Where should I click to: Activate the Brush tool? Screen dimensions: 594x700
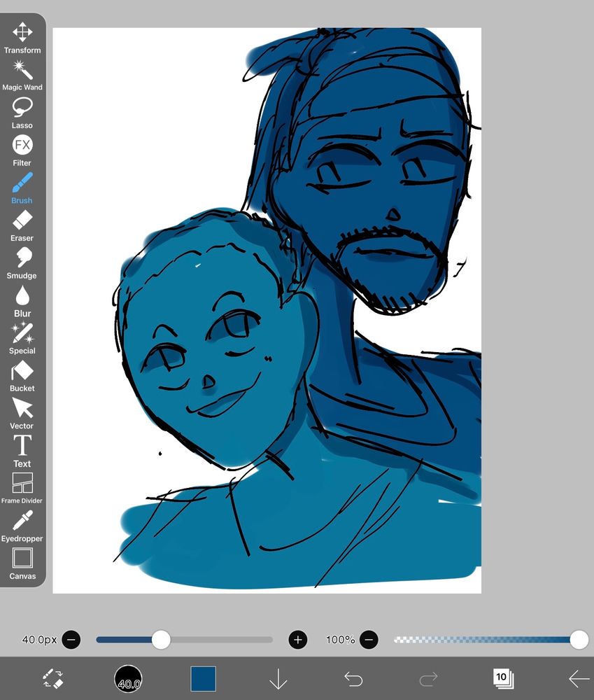pos(22,188)
